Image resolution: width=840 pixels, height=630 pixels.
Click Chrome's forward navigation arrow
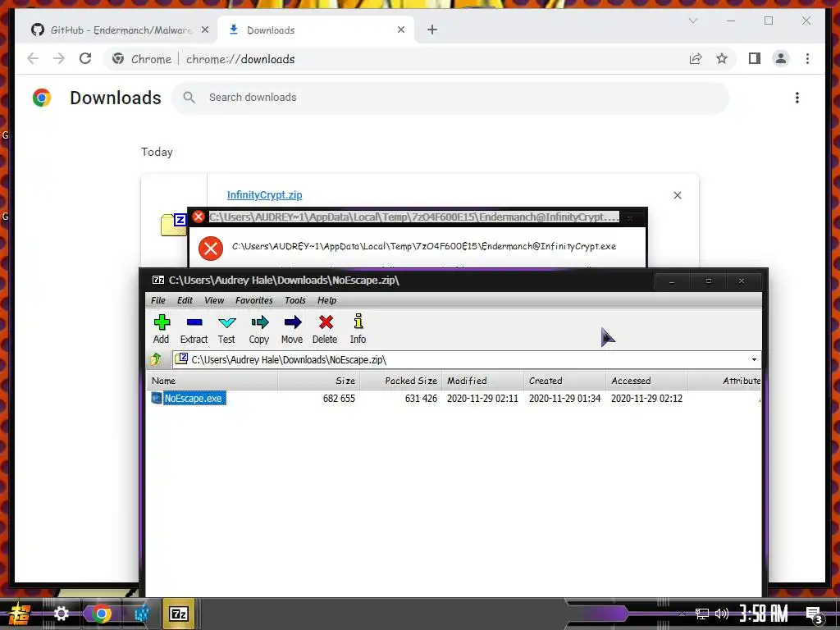coord(59,59)
